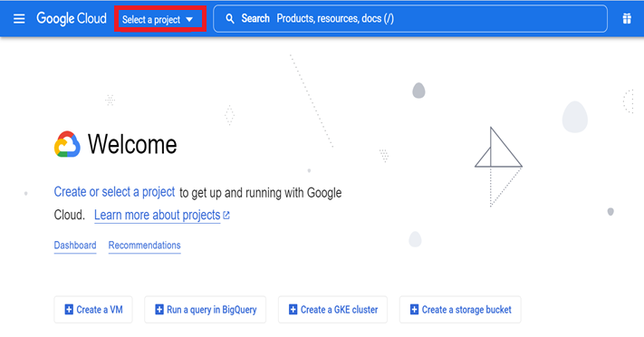Click the plus icon on Run a query in BigQuery

click(x=159, y=310)
